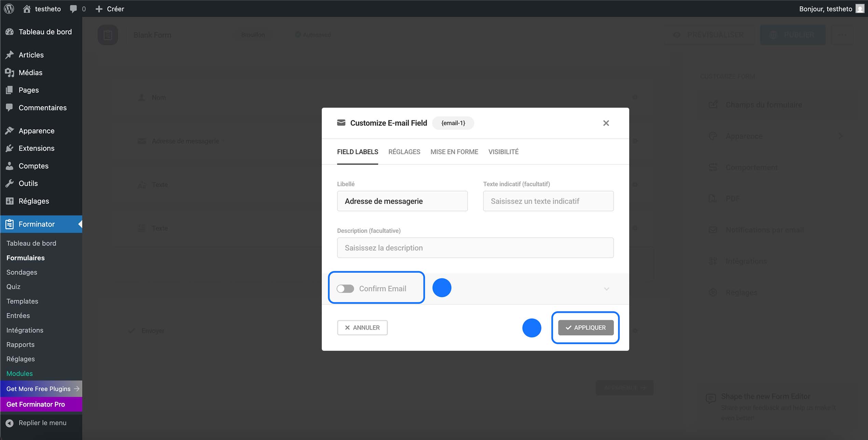Click the WordPress logo in the admin bar
The image size is (868, 440).
pyautogui.click(x=9, y=9)
